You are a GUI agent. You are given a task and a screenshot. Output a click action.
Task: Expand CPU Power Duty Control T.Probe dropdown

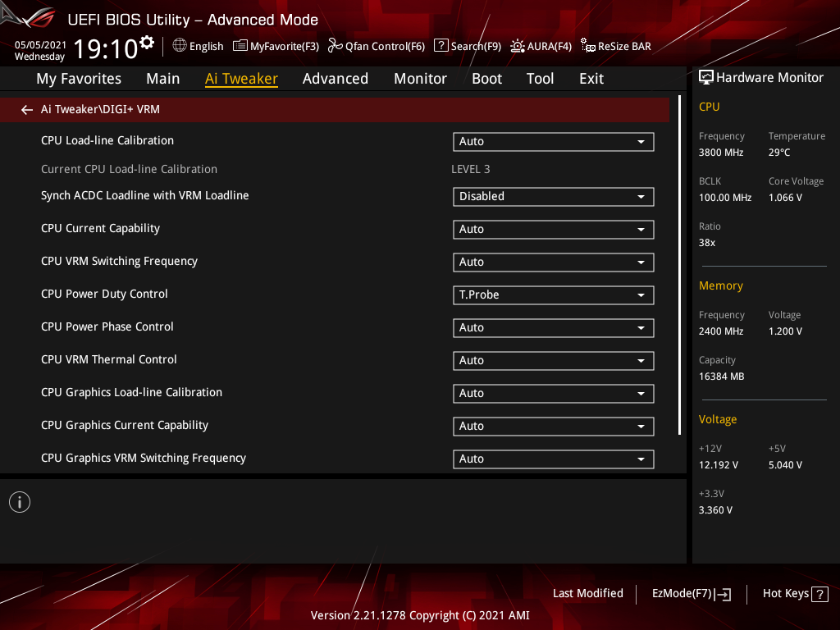pos(554,294)
